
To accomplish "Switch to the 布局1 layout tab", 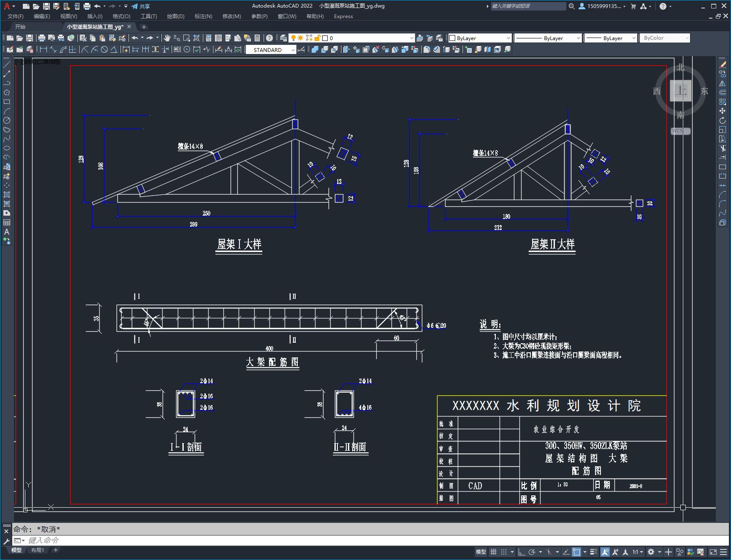I will [x=38, y=550].
